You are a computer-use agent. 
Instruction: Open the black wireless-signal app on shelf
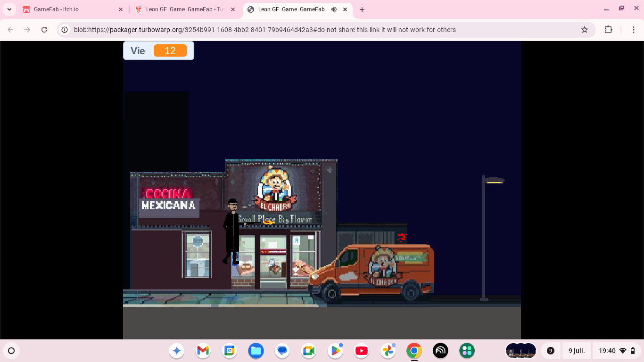tap(441, 351)
